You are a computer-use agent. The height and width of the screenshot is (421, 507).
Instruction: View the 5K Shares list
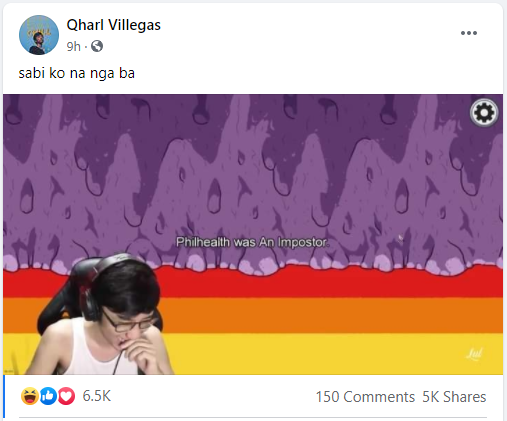pos(454,397)
